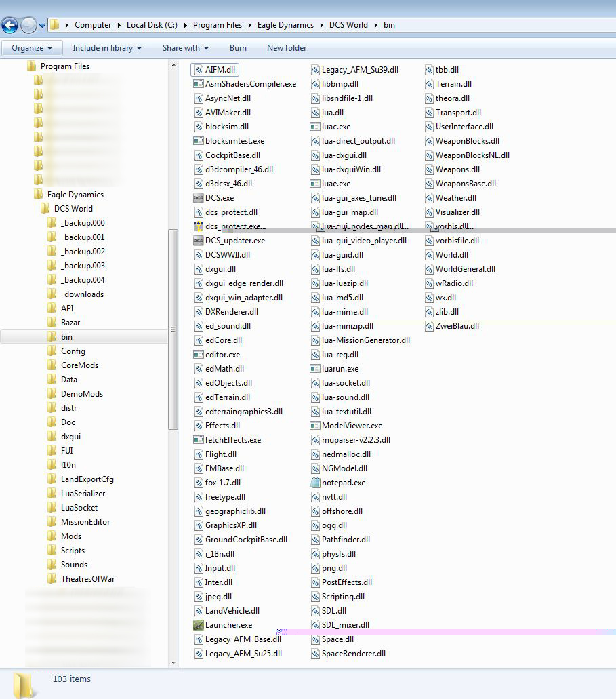Select the editor.exe file icon
Viewport: 616px width, 699px height.
199,355
